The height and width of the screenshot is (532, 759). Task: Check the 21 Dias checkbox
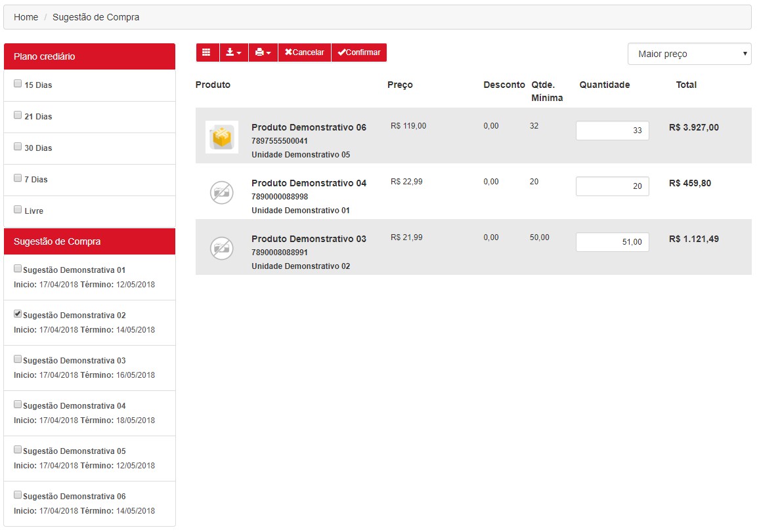(x=18, y=115)
